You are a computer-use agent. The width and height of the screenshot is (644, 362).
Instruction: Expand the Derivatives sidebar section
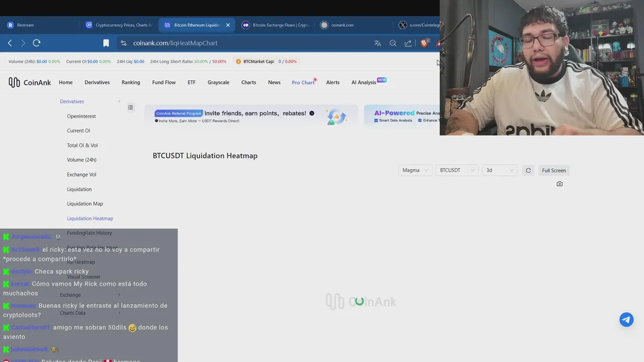point(90,102)
